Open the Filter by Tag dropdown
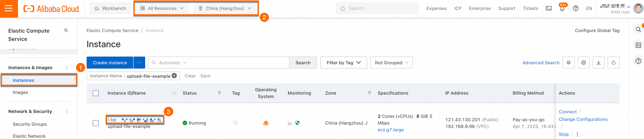The width and height of the screenshot is (644, 139). [x=343, y=63]
